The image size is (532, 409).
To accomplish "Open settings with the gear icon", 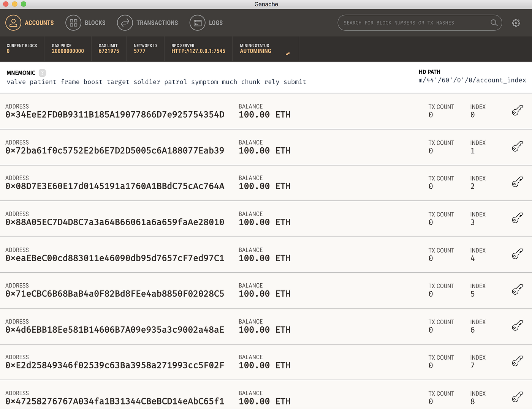I will pos(516,23).
